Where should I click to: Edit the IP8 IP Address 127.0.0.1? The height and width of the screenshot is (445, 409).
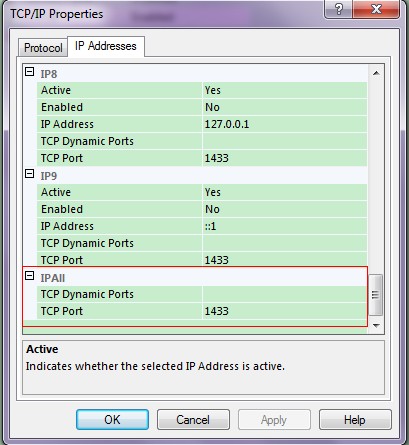[285, 124]
